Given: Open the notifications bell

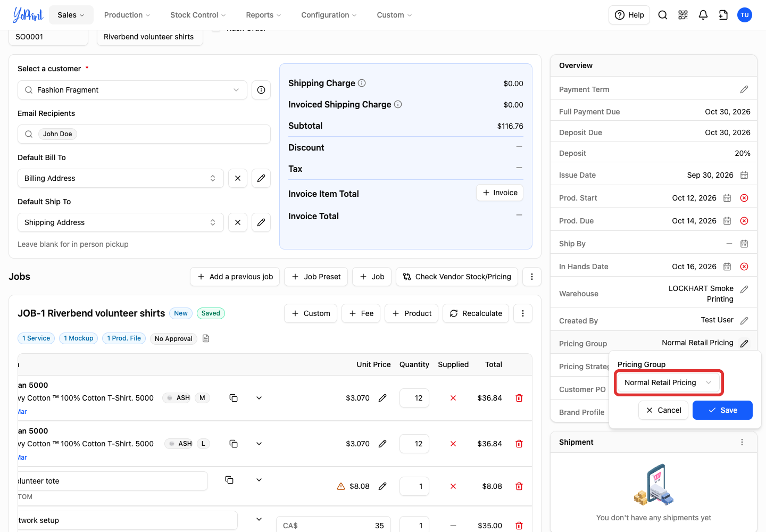Looking at the screenshot, I should [703, 15].
